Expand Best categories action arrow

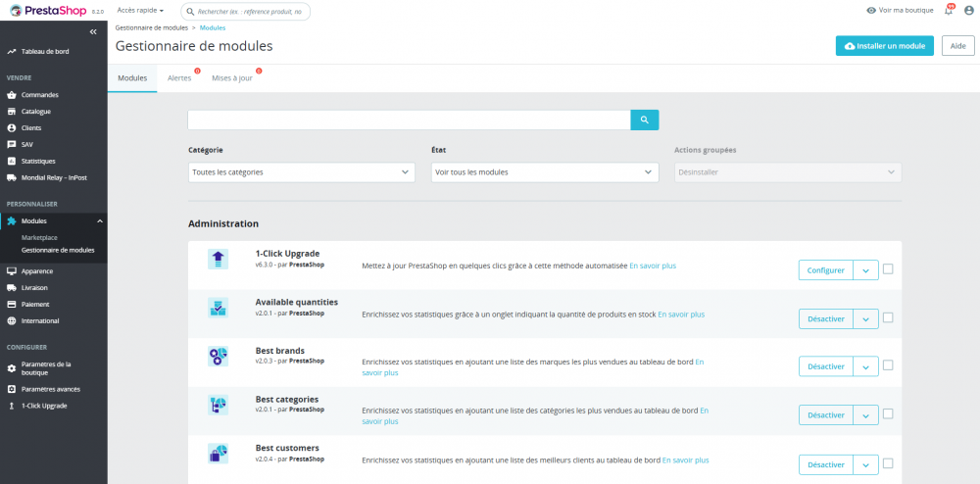(x=865, y=415)
